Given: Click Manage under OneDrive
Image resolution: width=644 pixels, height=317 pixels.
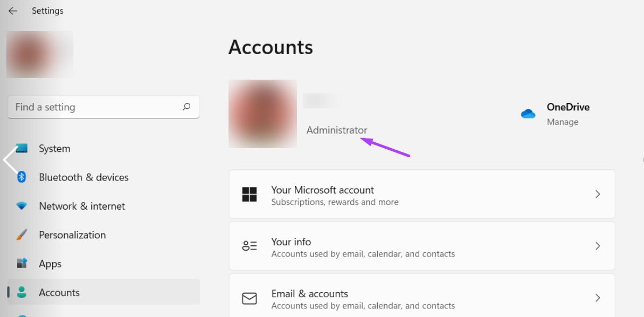Looking at the screenshot, I should [562, 122].
